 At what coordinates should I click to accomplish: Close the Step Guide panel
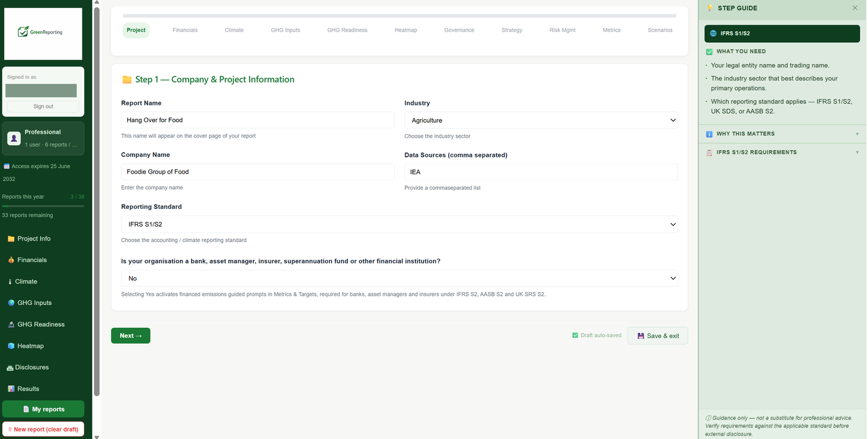tap(856, 8)
